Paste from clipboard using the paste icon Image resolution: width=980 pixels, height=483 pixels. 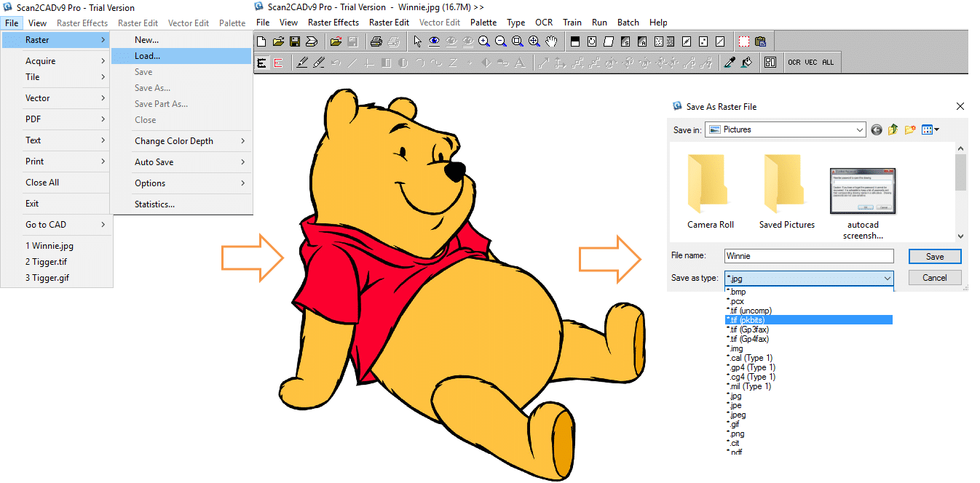pos(760,41)
